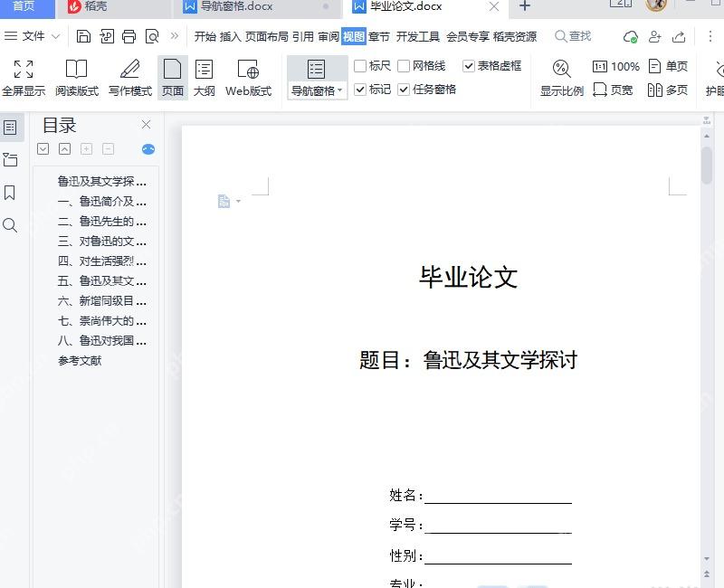Jump to 三、对鲁迅的文 heading
Viewport: 724px width, 588px height.
point(102,241)
